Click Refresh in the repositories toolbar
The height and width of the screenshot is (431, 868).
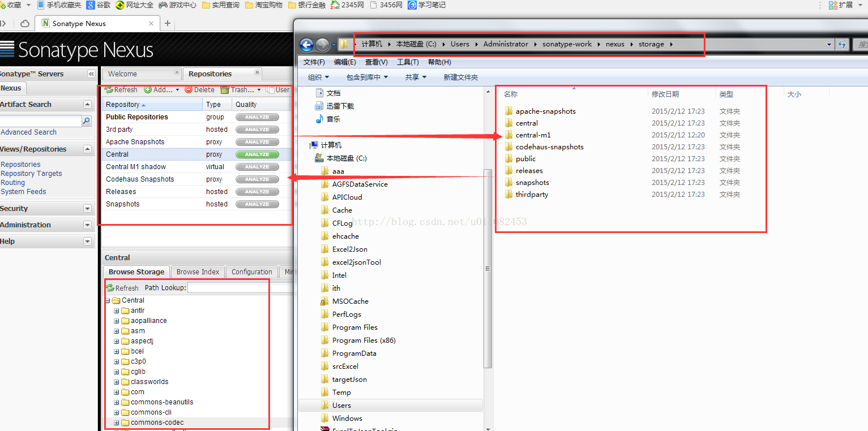point(121,90)
